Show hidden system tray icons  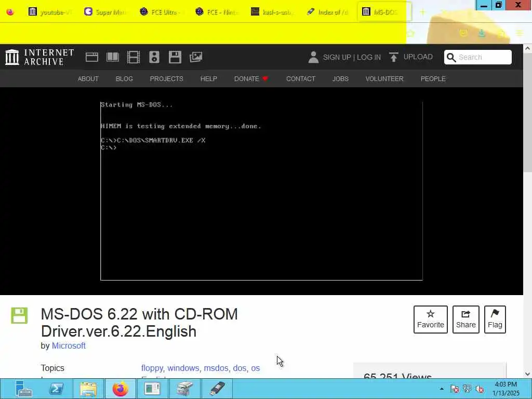(x=442, y=389)
